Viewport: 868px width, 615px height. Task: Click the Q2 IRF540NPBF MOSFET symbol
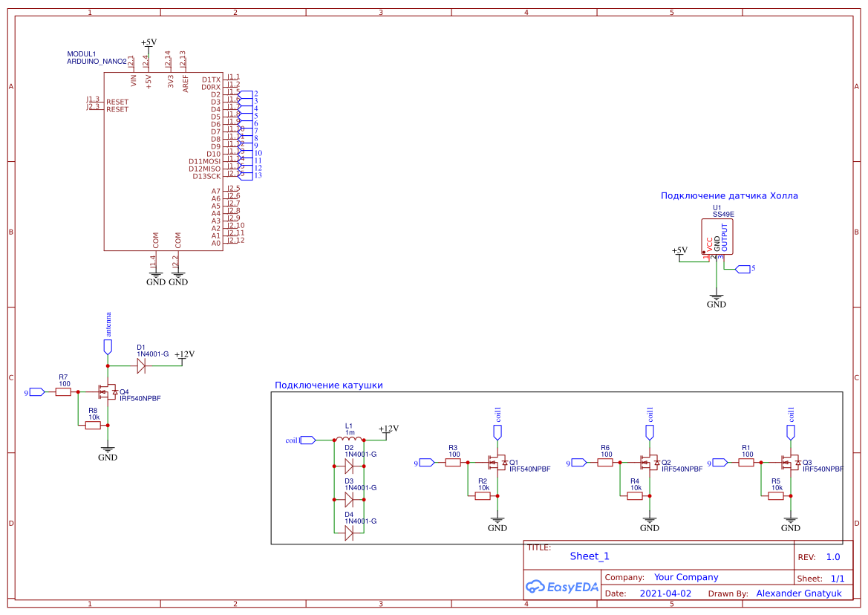coord(650,462)
